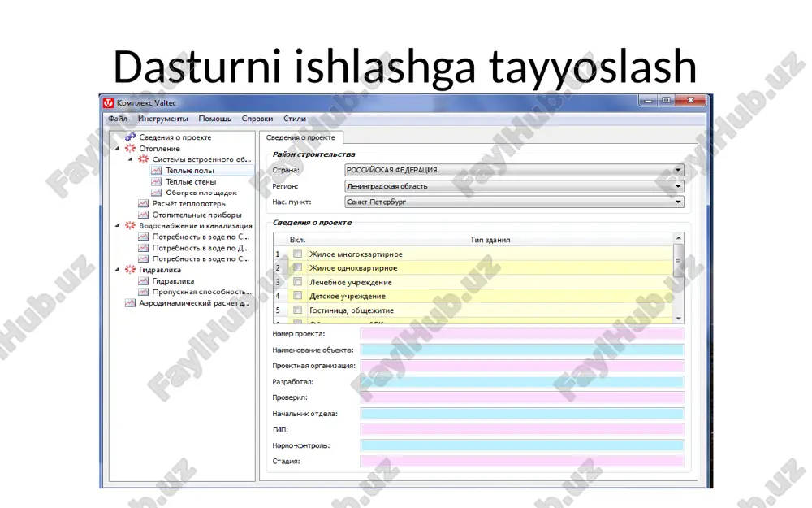This screenshot has height=508, width=812.
Task: Click the Расчёт теплопотерь chart icon
Action: coord(144,204)
